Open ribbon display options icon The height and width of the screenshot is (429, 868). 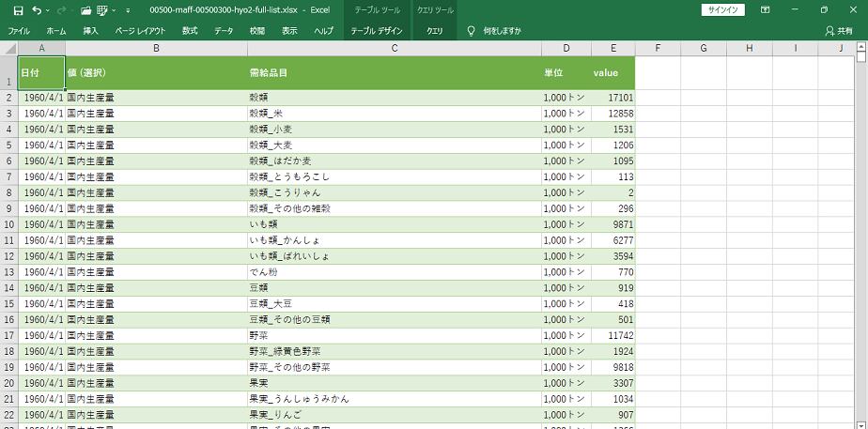(x=766, y=9)
